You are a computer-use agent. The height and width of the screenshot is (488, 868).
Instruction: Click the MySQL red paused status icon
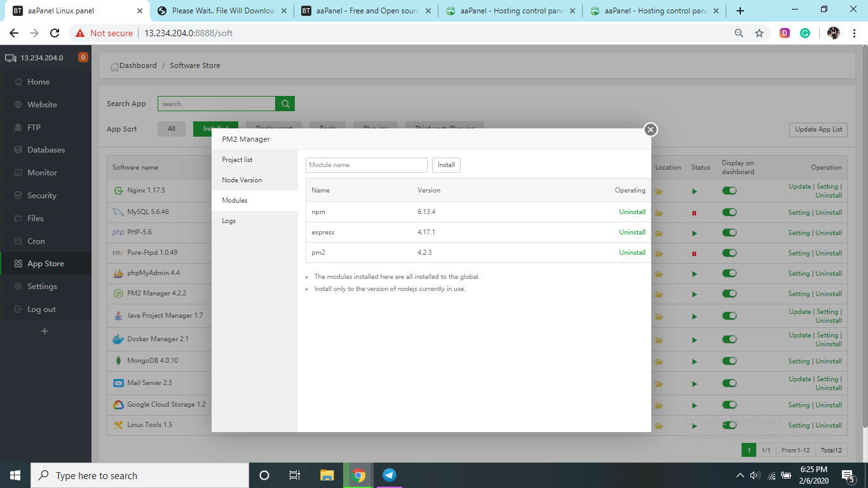click(694, 213)
